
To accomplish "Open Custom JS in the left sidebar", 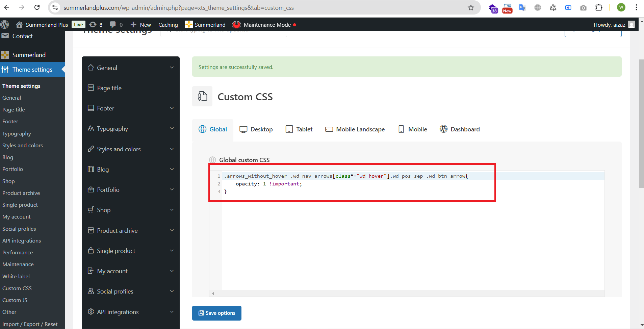I will coord(15,300).
